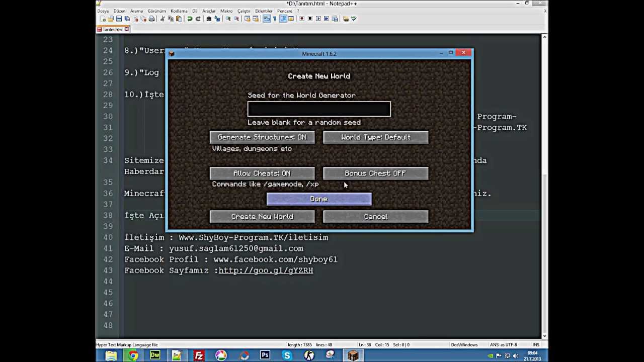Toggle synchronize vertical scrolling icon

click(248, 19)
